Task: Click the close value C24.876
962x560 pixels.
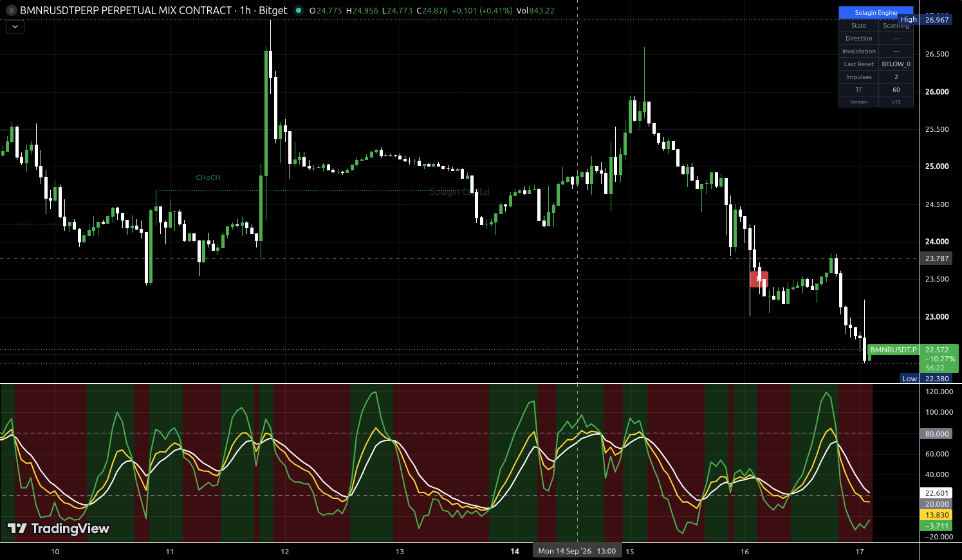Action: tap(432, 11)
